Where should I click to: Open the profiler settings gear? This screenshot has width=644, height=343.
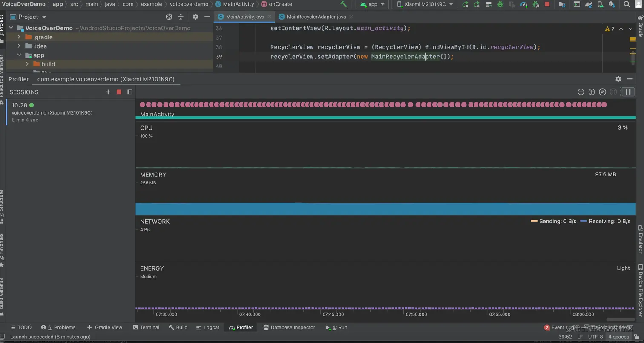coord(618,79)
